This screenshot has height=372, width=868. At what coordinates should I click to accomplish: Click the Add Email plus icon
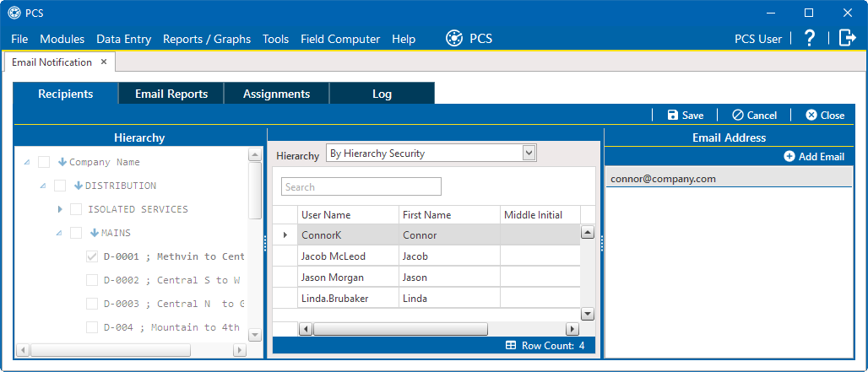tap(789, 156)
